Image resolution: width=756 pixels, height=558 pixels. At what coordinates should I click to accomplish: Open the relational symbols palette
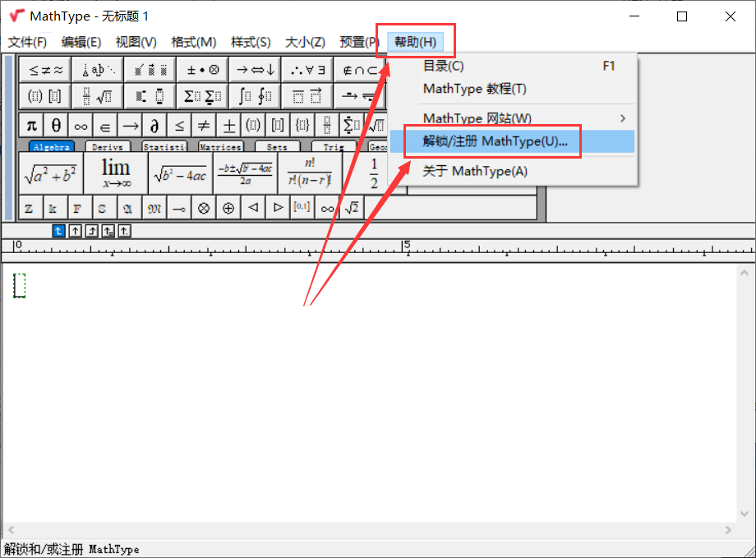[45, 70]
